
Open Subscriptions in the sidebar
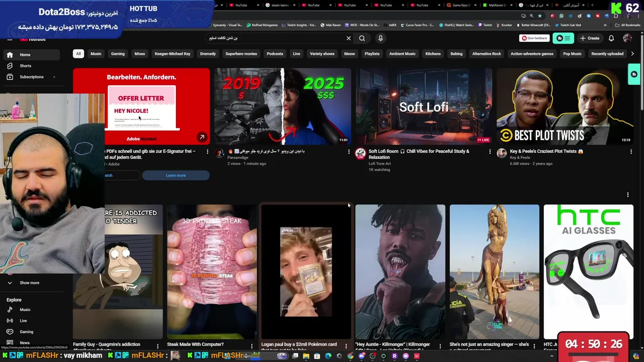coord(31,77)
